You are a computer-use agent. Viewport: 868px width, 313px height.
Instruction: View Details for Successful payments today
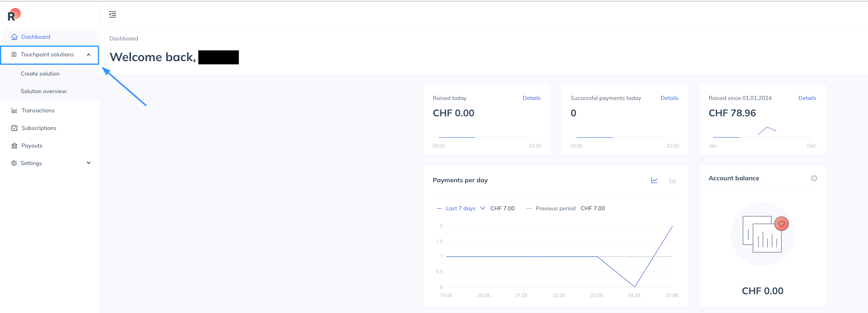click(669, 98)
